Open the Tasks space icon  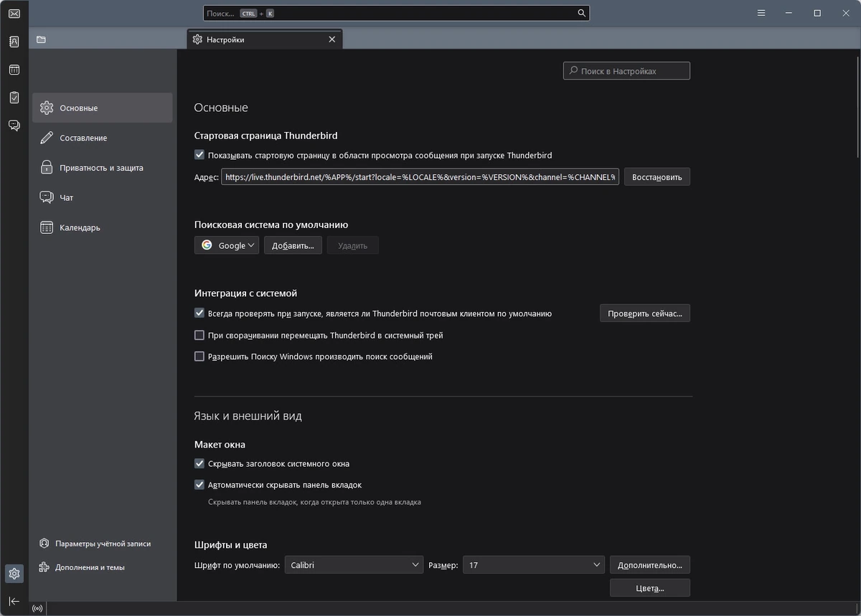pos(14,98)
